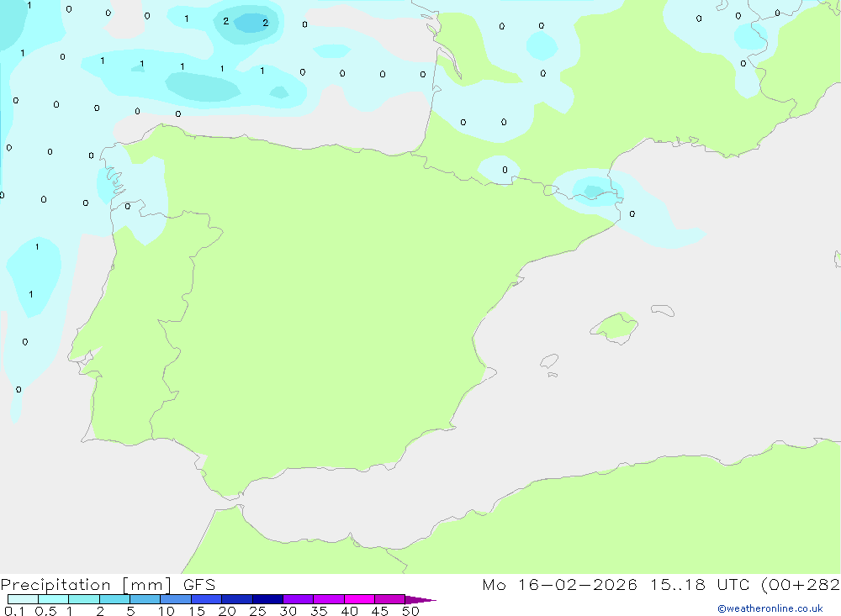This screenshot has height=616, width=841.
Task: Pick the 45–50 mm legend swatch
Action: [390, 599]
